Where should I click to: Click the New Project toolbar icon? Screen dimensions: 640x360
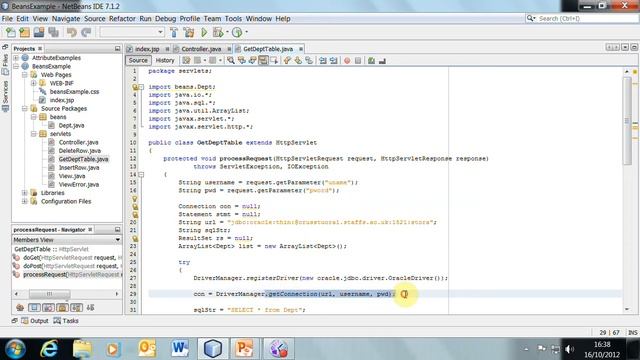[x=24, y=32]
